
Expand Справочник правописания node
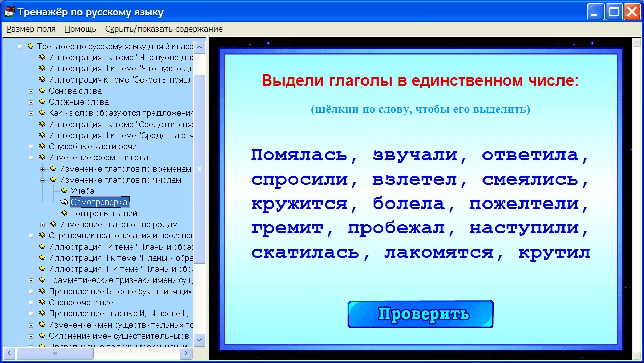[31, 235]
